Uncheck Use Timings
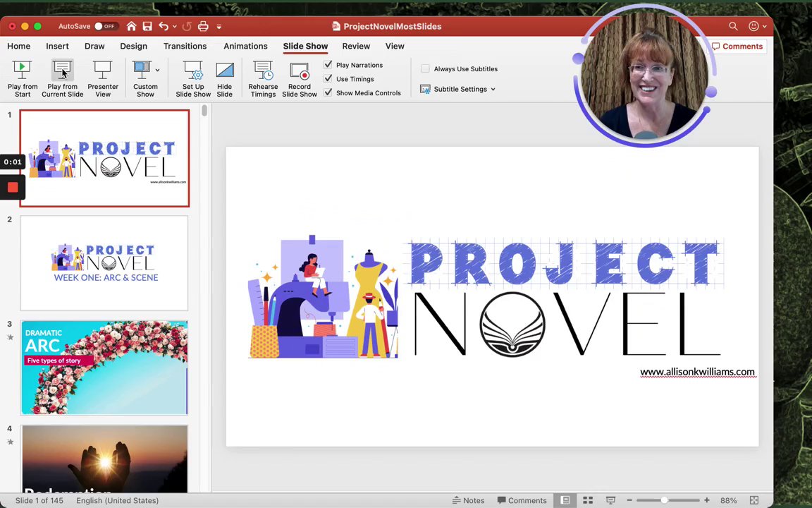The image size is (812, 508). [328, 79]
